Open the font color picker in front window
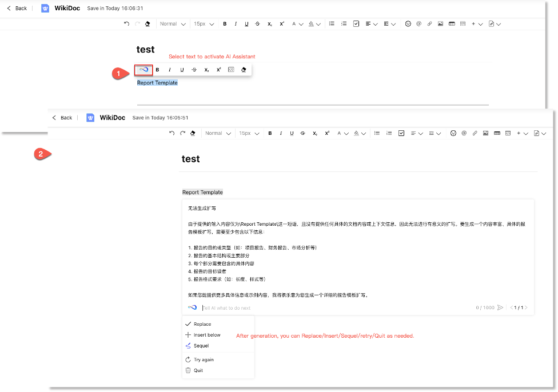The width and height of the screenshot is (558, 392). 342,133
